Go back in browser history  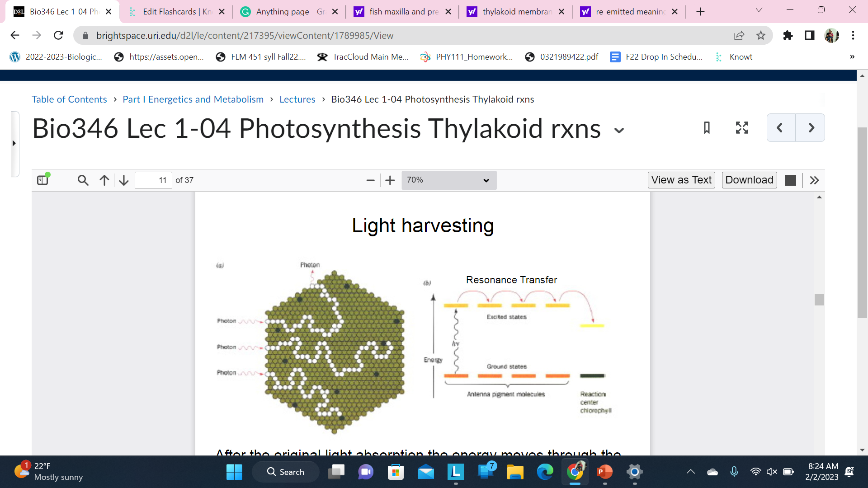coord(15,35)
